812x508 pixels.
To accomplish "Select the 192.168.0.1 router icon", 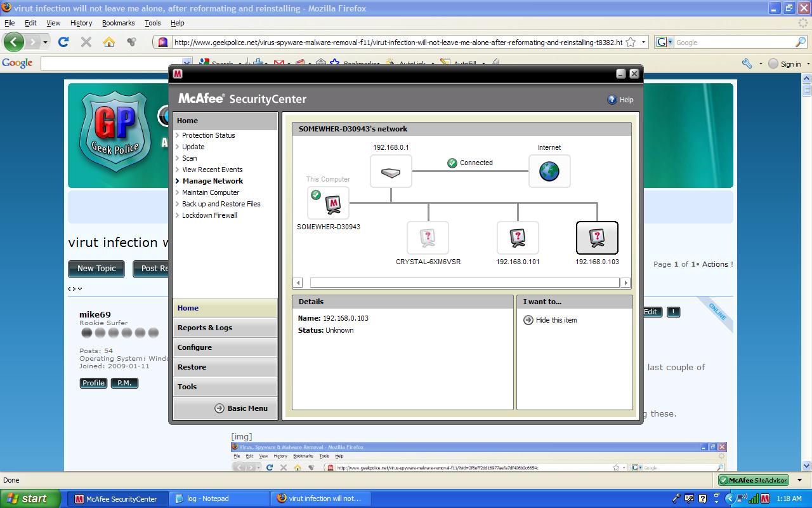I will pos(391,171).
